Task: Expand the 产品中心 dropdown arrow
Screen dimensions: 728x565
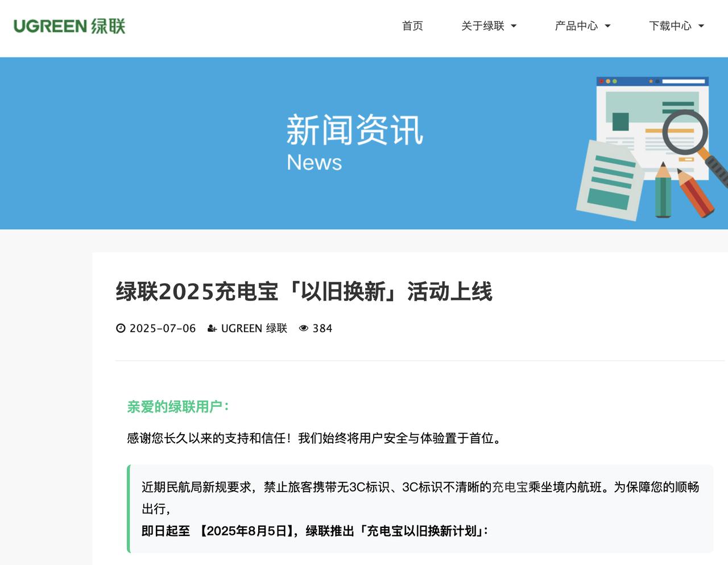Action: point(607,26)
